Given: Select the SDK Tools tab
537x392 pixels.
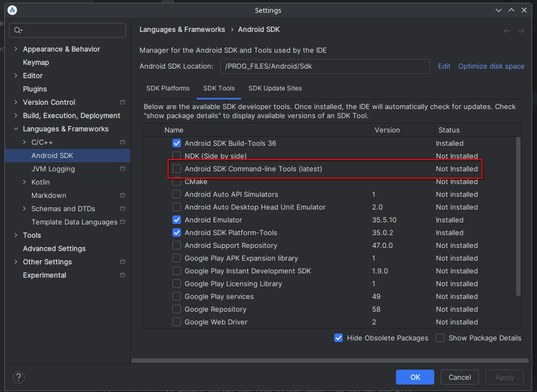Looking at the screenshot, I should [x=219, y=88].
